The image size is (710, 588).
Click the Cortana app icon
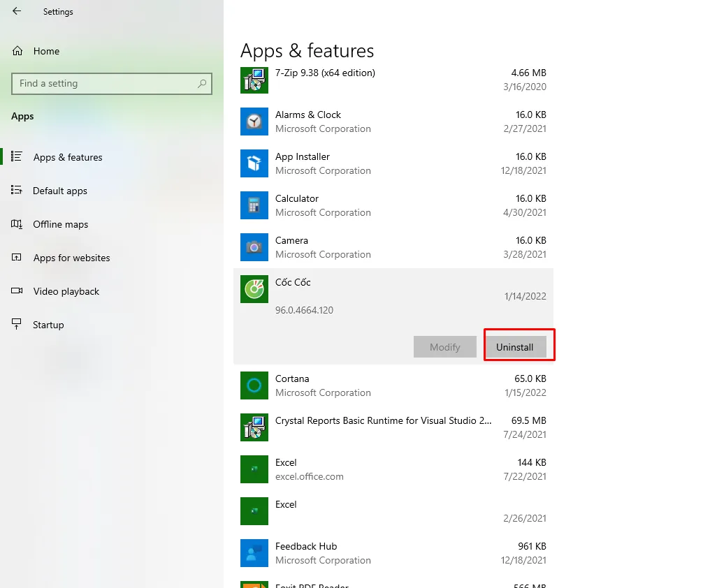pyautogui.click(x=254, y=385)
